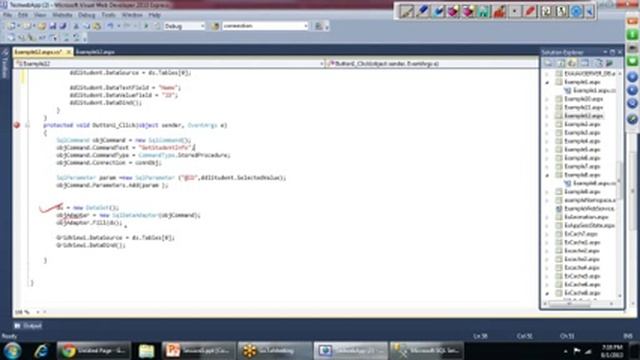Open the 'connection' find combo box dropdown

tap(306, 26)
